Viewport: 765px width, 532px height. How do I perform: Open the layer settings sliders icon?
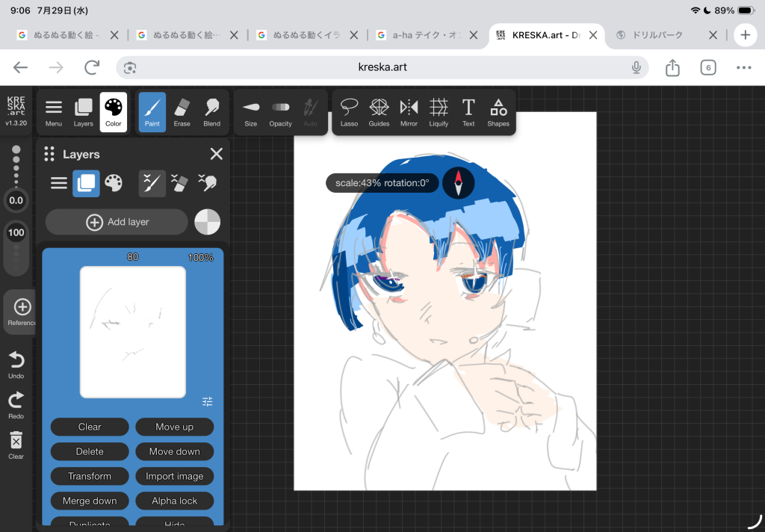point(208,401)
